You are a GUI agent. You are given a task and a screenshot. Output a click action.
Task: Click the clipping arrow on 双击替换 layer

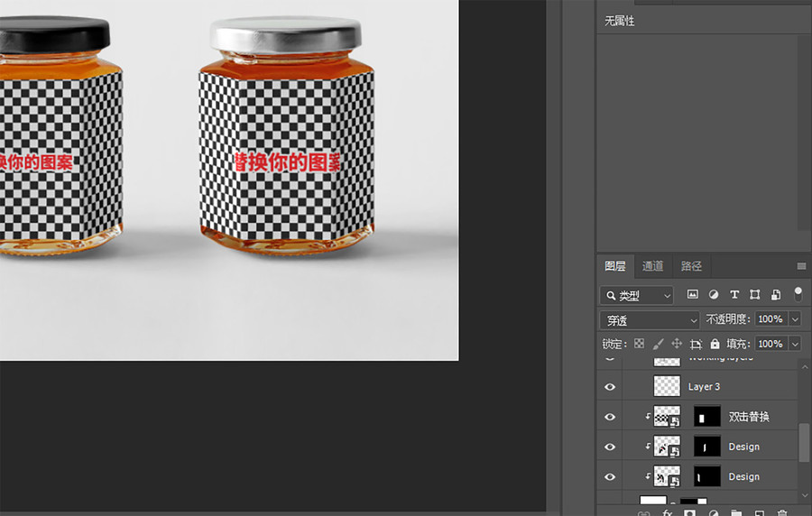point(647,417)
